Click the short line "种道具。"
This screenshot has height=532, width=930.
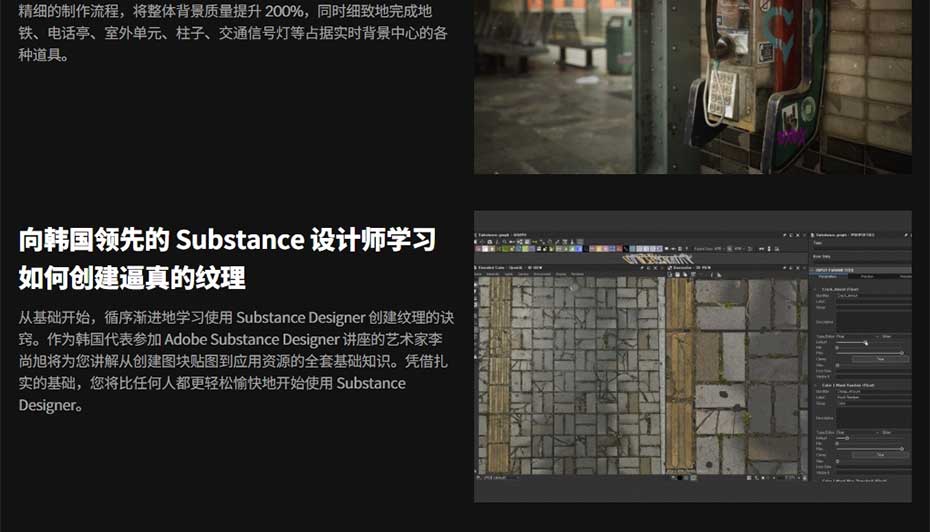pyautogui.click(x=44, y=55)
